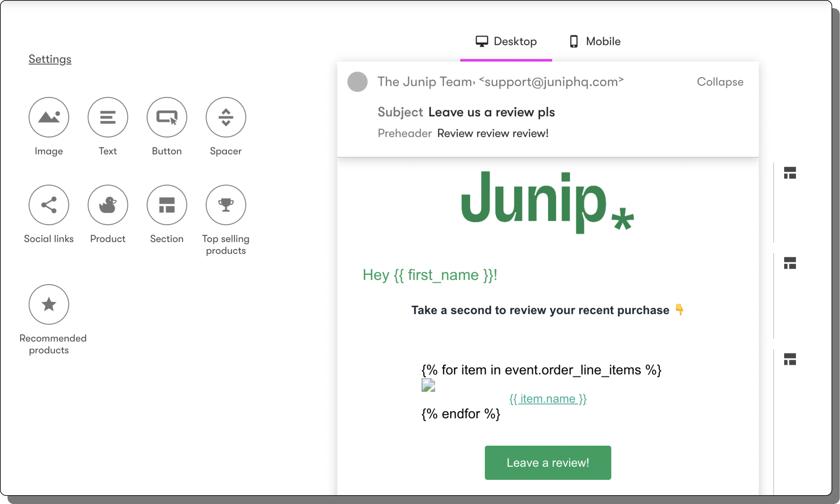840x504 pixels.
Task: Select the Take a second to review text
Action: coord(547,310)
